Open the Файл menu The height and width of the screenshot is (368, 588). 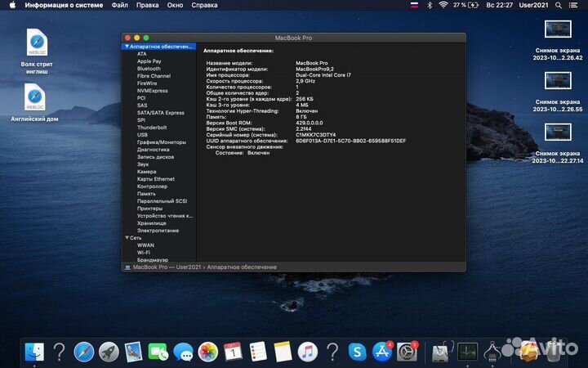tap(119, 5)
